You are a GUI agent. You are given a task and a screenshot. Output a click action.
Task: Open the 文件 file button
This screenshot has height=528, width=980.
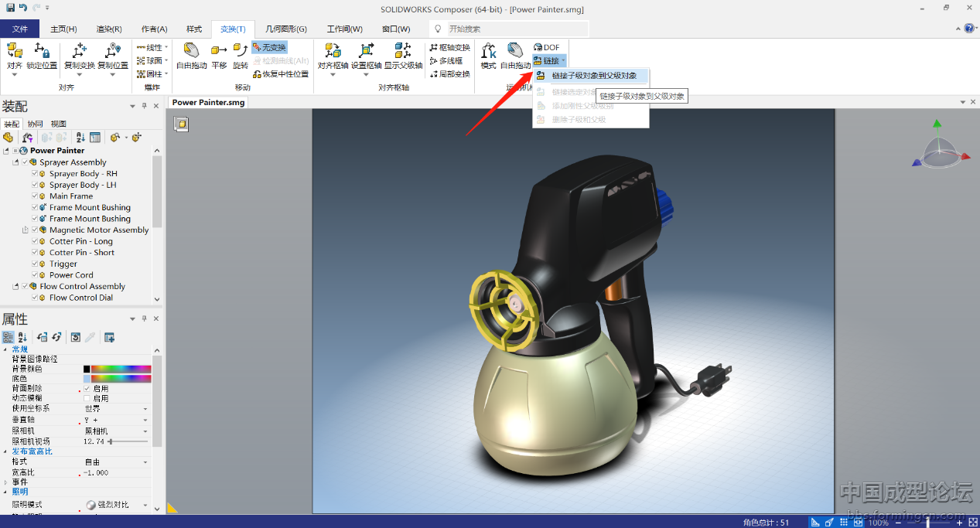20,29
